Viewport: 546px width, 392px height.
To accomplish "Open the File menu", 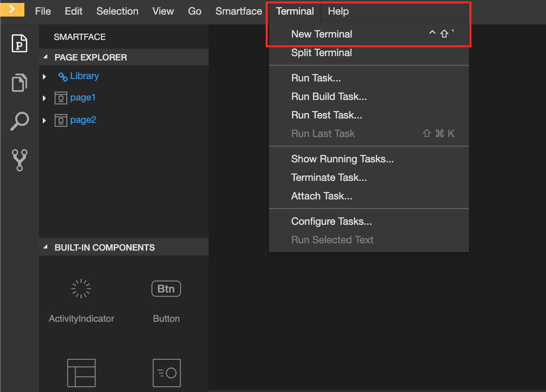I will (x=43, y=11).
